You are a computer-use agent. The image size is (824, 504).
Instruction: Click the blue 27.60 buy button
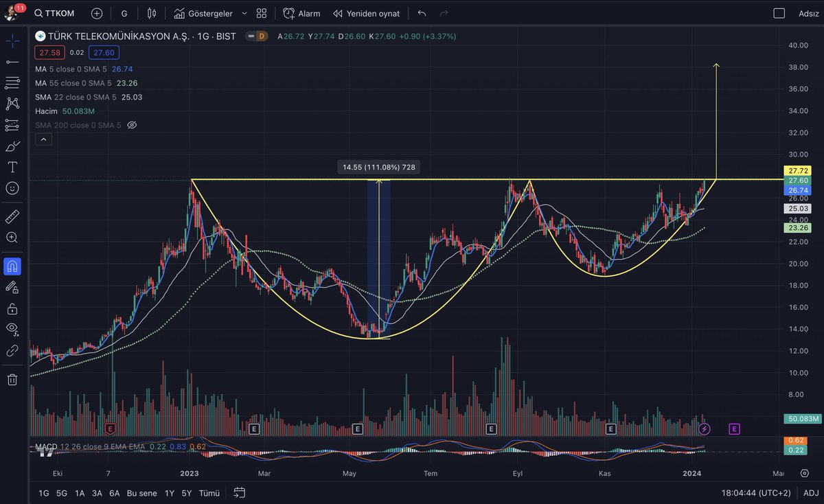coord(104,52)
